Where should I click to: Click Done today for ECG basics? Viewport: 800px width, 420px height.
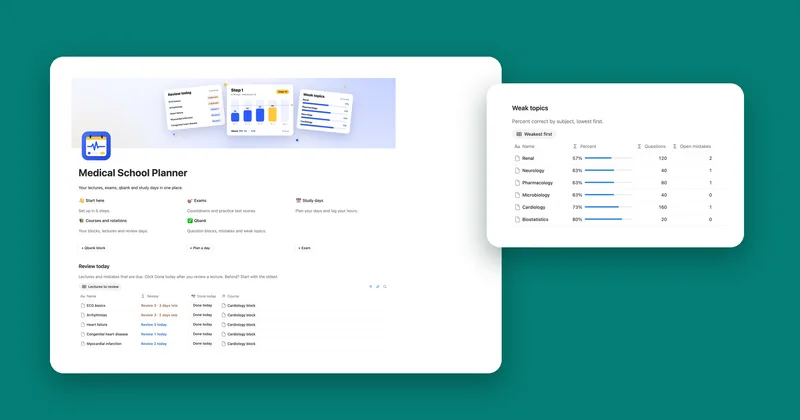click(203, 306)
